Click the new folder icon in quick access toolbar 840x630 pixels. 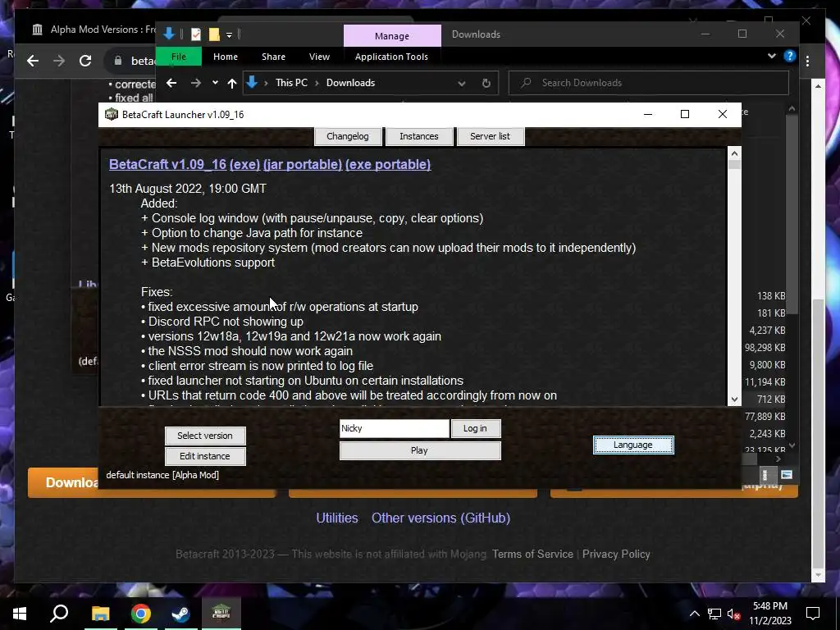point(214,34)
